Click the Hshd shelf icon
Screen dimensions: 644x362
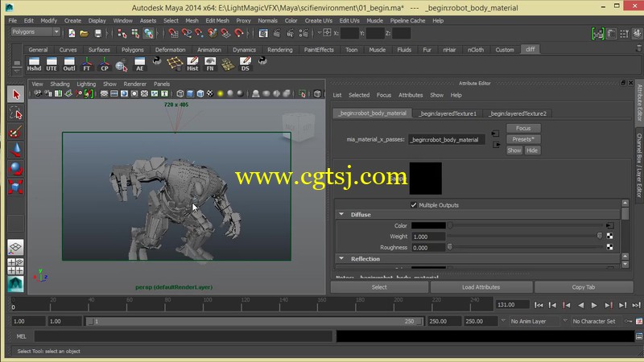point(34,64)
